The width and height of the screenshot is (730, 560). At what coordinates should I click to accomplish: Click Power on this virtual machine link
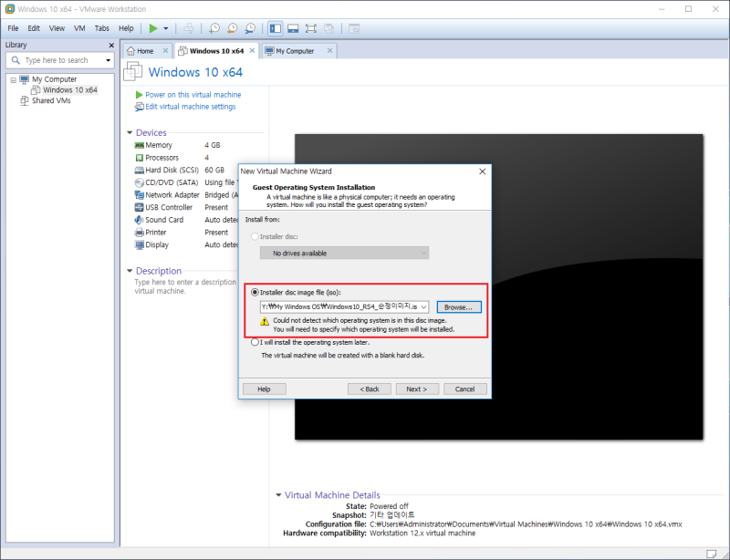(x=193, y=95)
